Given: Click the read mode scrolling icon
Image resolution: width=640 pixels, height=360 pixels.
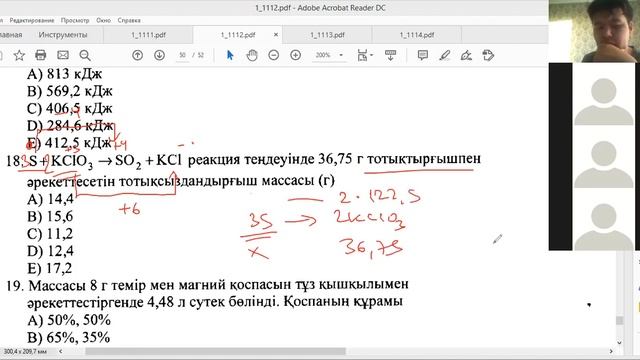Looking at the screenshot, I should point(391,55).
